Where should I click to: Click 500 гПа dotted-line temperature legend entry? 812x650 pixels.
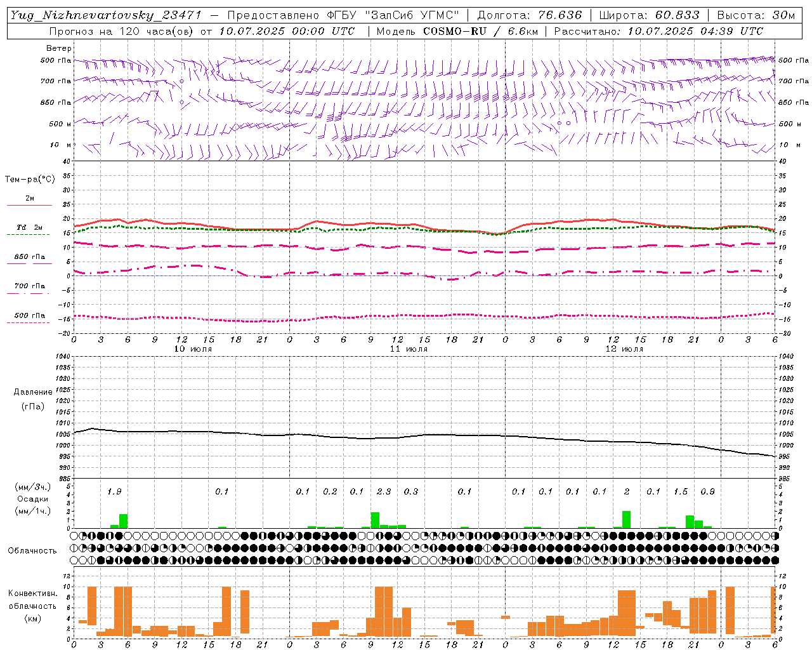pyautogui.click(x=29, y=316)
